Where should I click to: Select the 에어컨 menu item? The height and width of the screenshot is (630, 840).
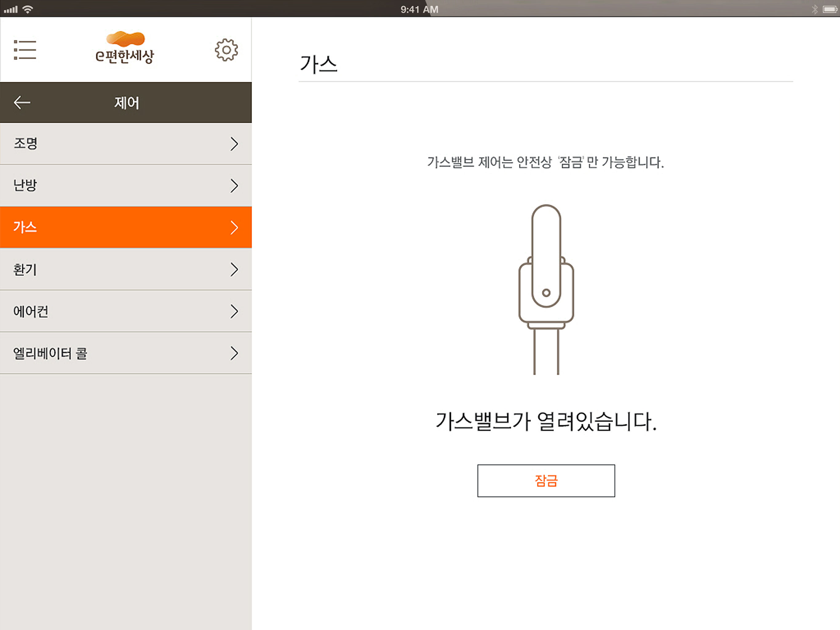[126, 311]
